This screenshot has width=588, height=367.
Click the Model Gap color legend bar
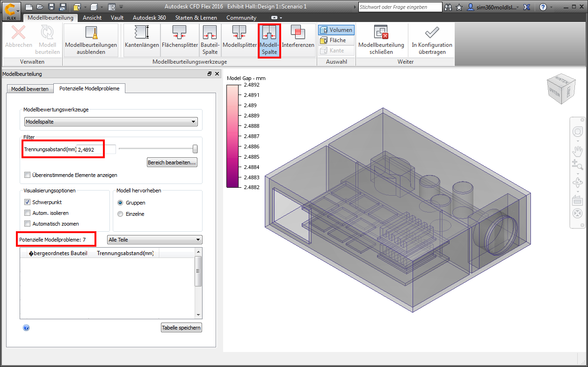pos(232,136)
